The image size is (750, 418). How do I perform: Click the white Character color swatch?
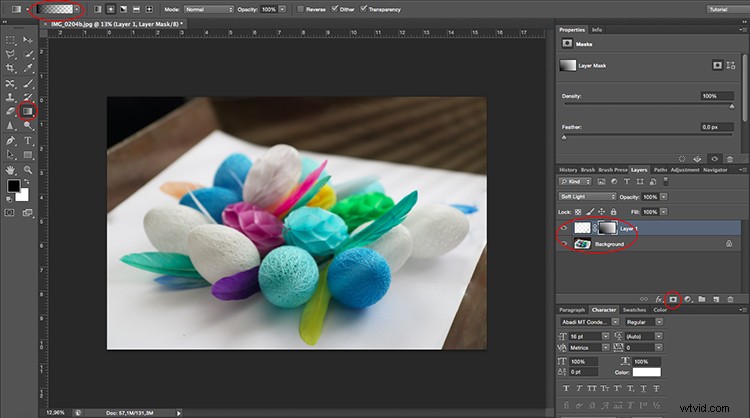pyautogui.click(x=647, y=372)
